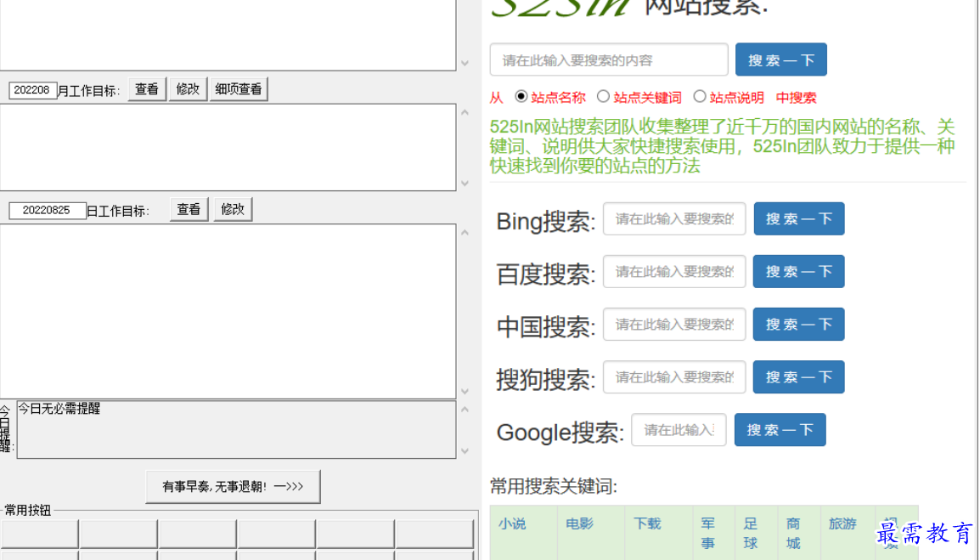The height and width of the screenshot is (560, 980).
Task: Select the 站点关键词 radio button
Action: [603, 96]
